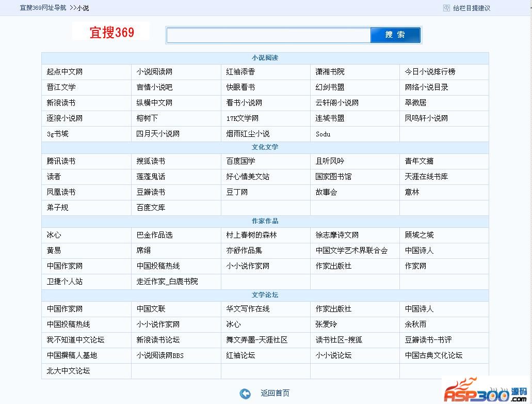Image resolution: width=532 pixels, height=404 pixels.
Task: Visit 云轩阁小说网 link
Action: click(x=337, y=103)
